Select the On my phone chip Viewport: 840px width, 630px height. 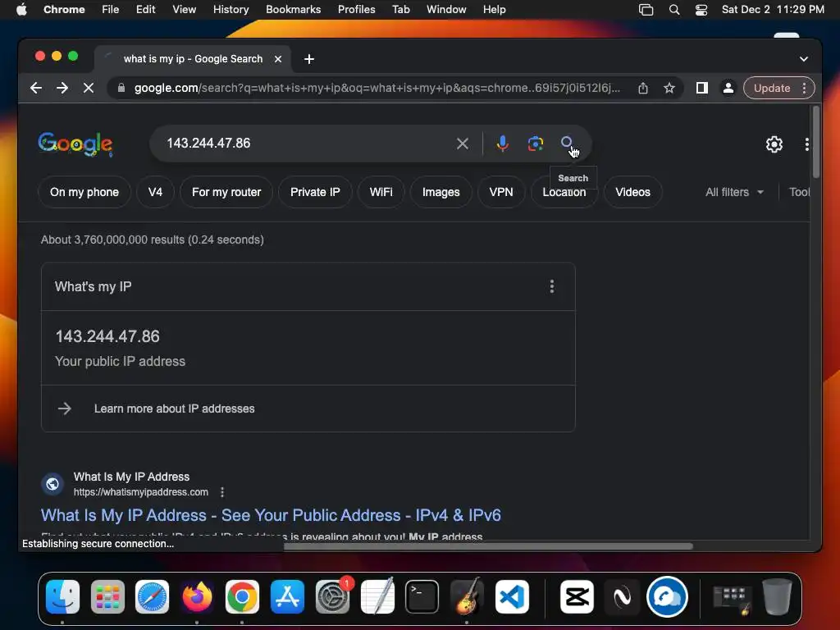(84, 192)
